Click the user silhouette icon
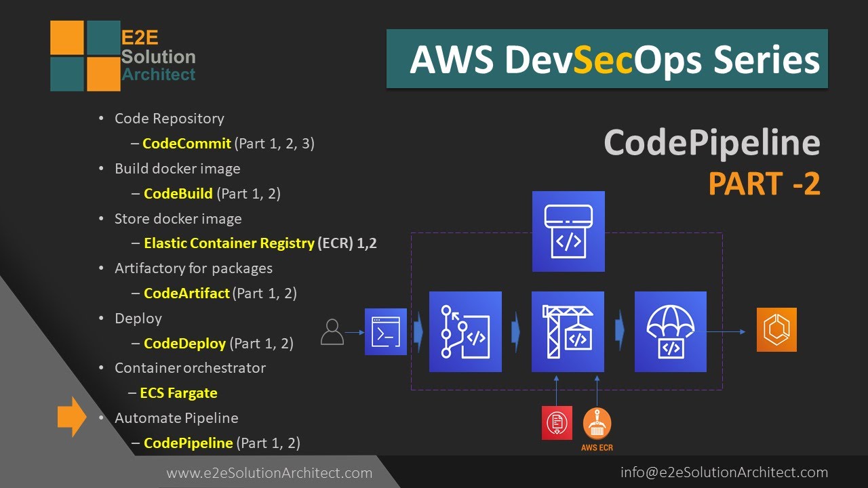Viewport: 868px width, 488px height. point(332,332)
